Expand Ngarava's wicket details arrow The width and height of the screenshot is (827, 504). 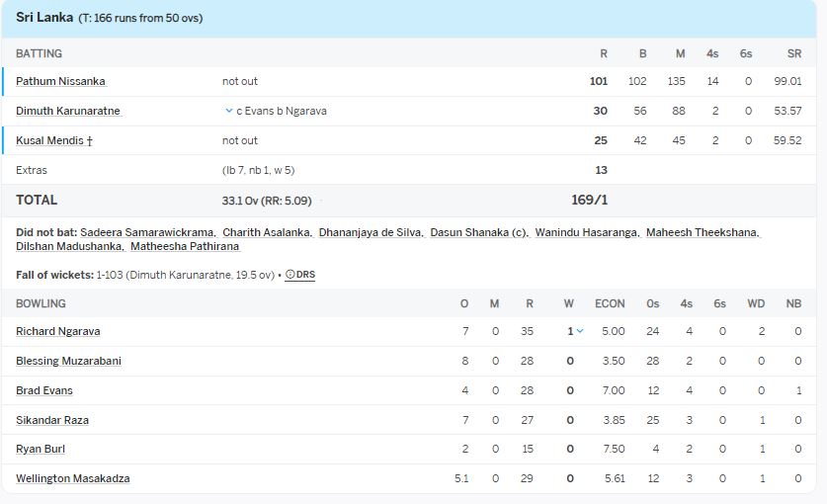pos(580,331)
